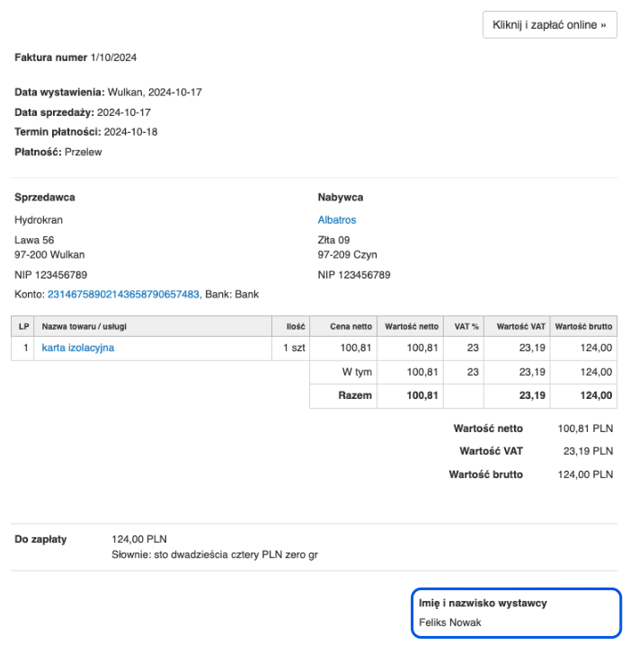Select net value 100,81 in 'W tym' row
The image size is (630, 672).
coord(422,372)
